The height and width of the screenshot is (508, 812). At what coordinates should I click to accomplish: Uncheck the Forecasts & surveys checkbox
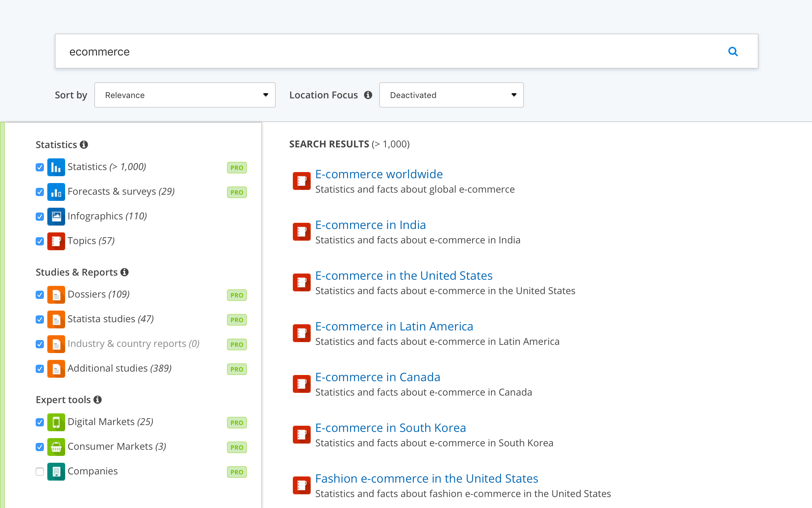click(40, 192)
